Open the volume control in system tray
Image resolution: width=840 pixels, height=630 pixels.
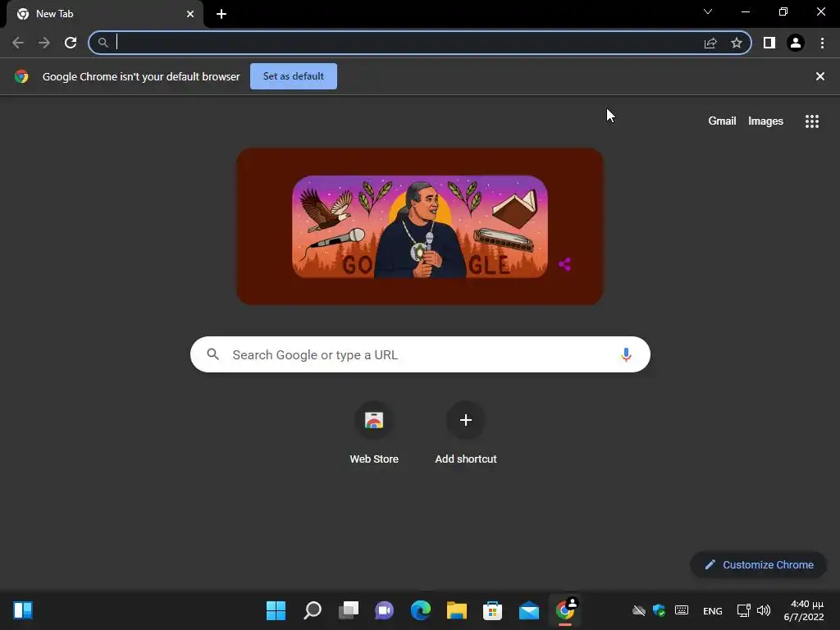click(764, 610)
